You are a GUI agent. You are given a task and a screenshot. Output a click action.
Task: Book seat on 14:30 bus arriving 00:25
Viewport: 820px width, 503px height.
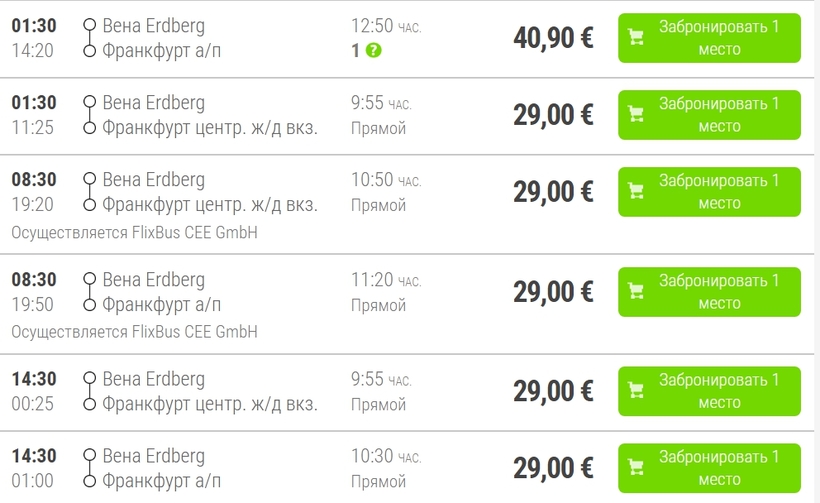[709, 391]
